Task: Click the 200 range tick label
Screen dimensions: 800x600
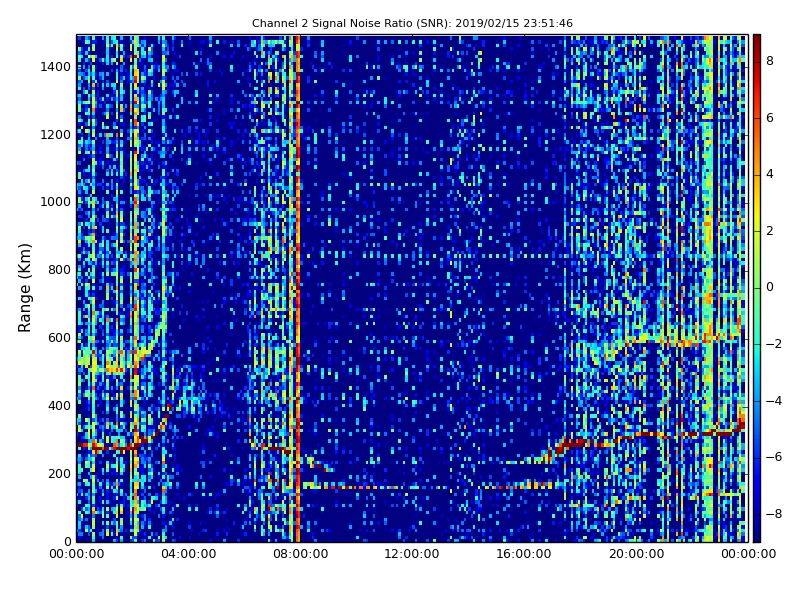Action: click(59, 473)
